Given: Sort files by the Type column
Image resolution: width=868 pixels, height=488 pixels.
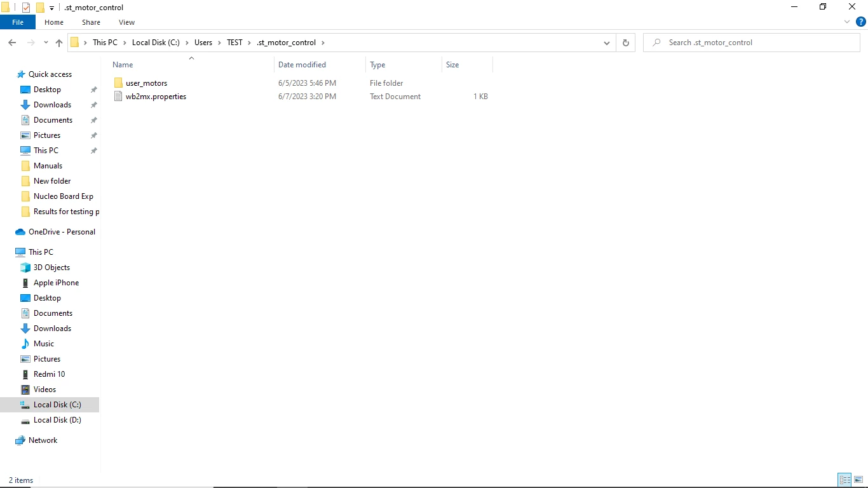Looking at the screenshot, I should pyautogui.click(x=377, y=65).
